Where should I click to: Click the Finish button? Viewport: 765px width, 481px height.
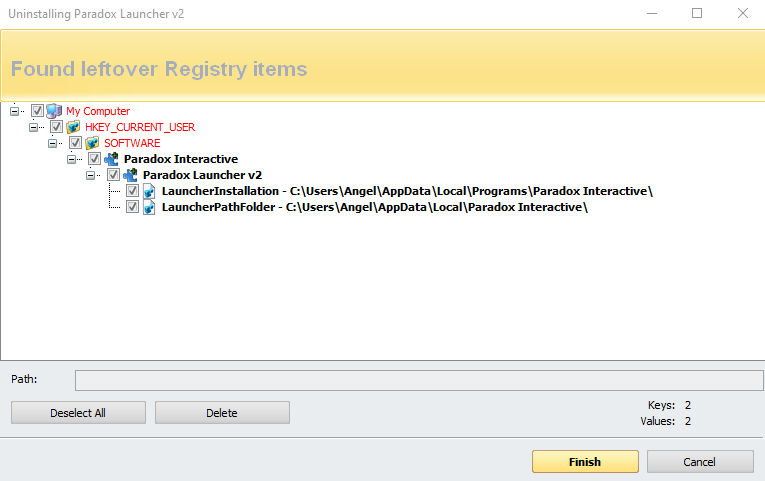coord(585,461)
